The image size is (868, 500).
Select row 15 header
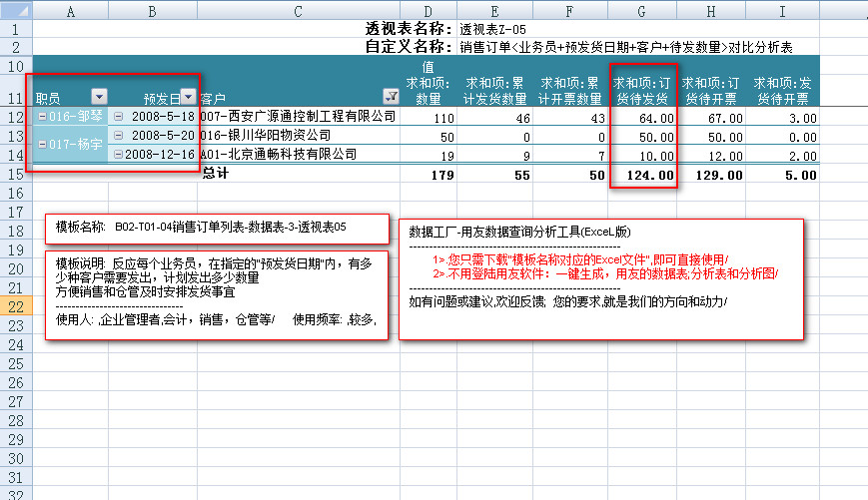16,175
